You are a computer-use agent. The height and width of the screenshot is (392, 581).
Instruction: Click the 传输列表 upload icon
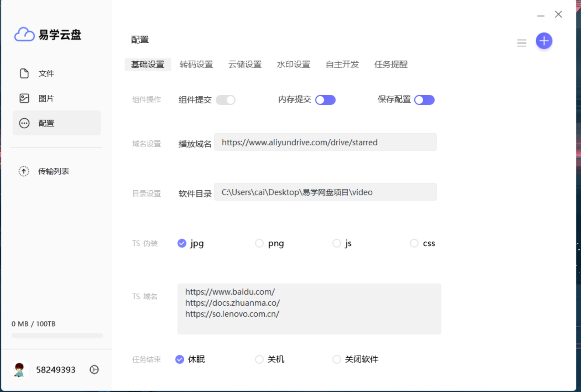coord(24,171)
